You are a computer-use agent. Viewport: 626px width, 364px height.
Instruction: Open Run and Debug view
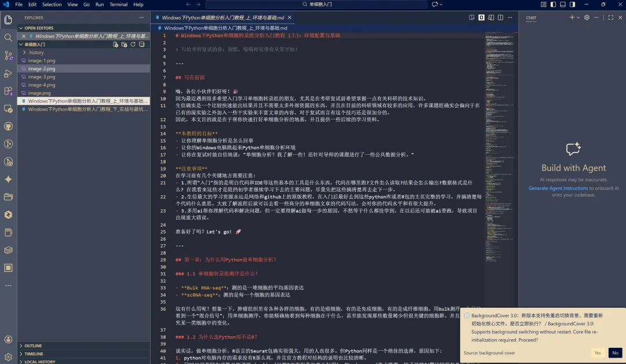click(x=8, y=74)
